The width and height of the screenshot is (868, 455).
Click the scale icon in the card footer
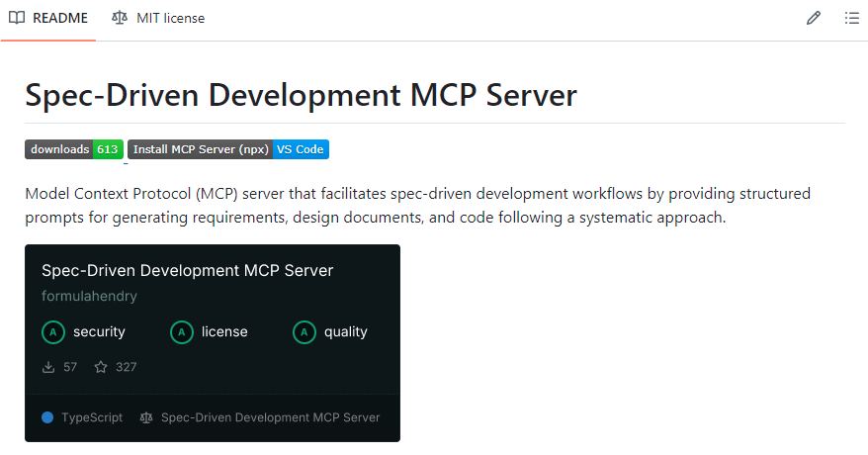pos(147,417)
